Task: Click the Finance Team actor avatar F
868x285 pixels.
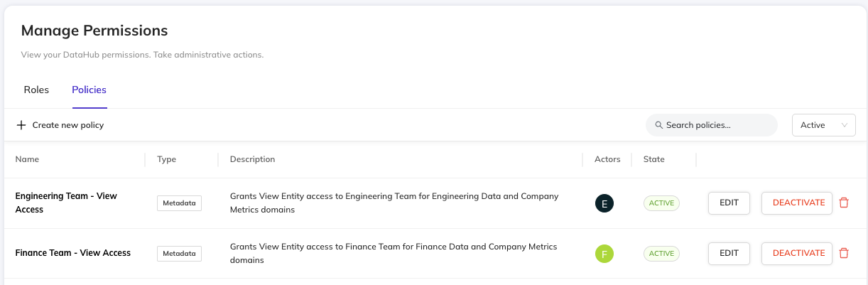Action: [x=604, y=254]
